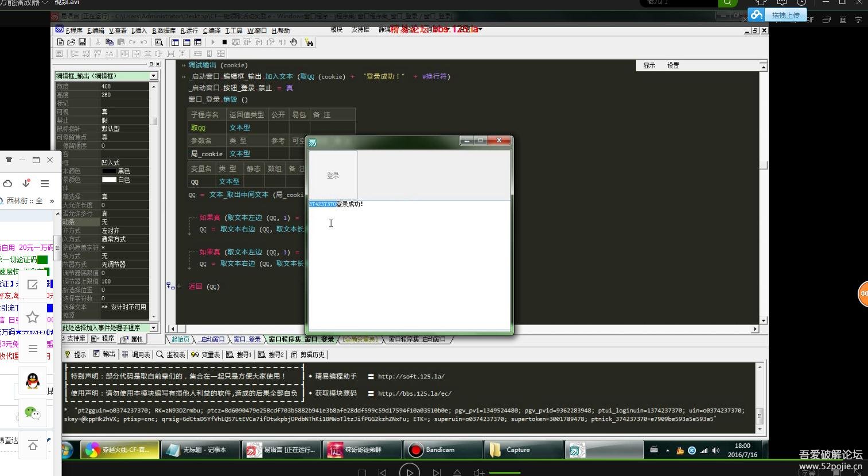Switch to the _启动窗口 editor tab
868x476 pixels.
coord(211,339)
